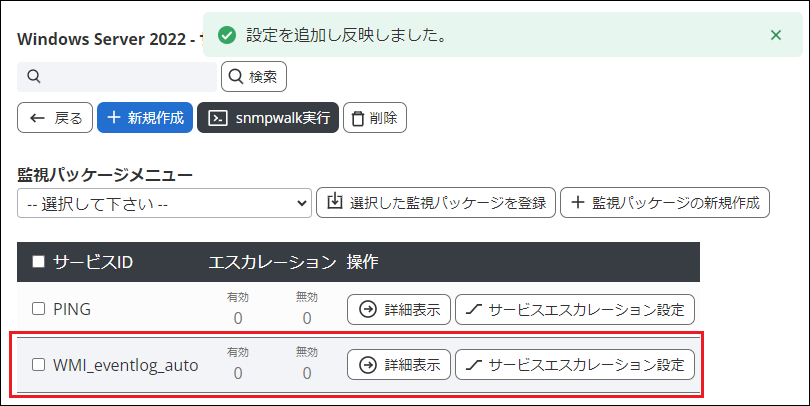Viewport: 810px width, 406px height.
Task: Open 詳細表示 for the PING service
Action: [400, 309]
